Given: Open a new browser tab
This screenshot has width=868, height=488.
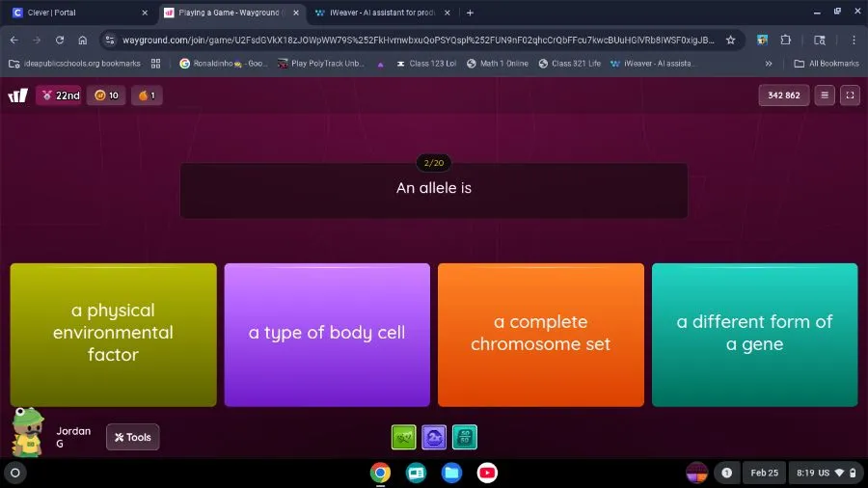Looking at the screenshot, I should pos(470,13).
